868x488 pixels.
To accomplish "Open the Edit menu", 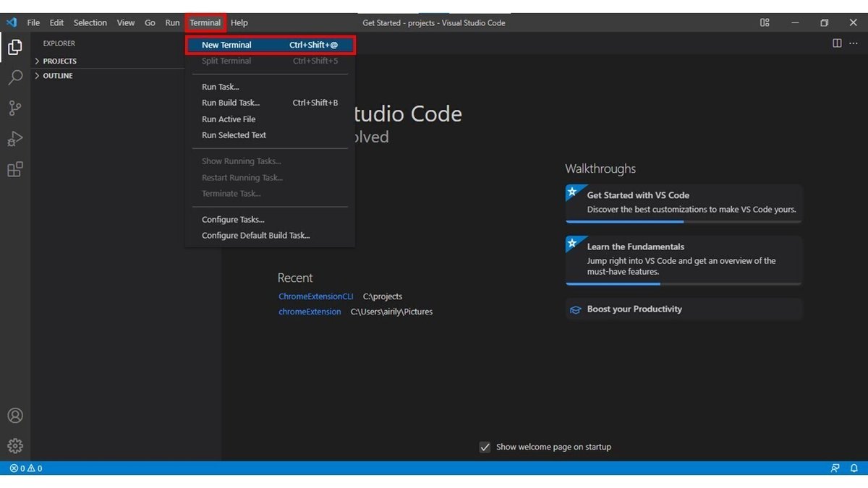I will (x=56, y=22).
